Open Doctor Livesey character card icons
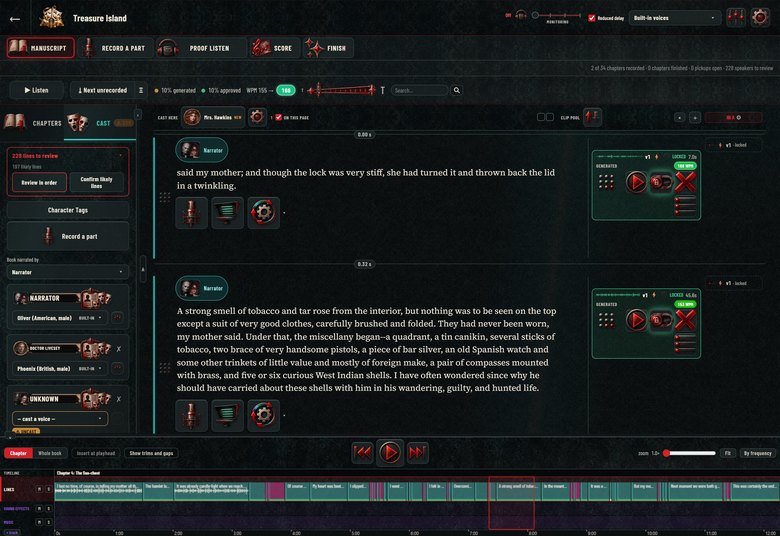 pyautogui.click(x=96, y=348)
